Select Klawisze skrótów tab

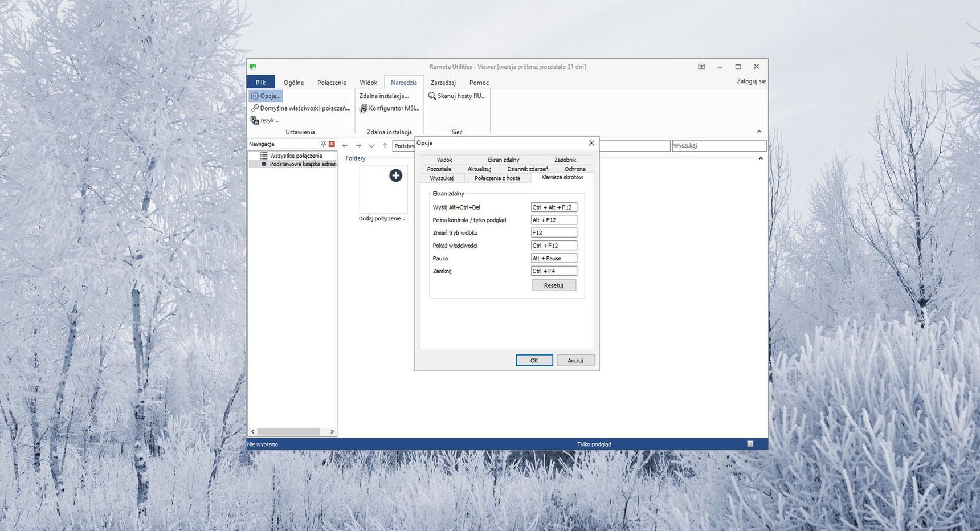[x=562, y=177]
